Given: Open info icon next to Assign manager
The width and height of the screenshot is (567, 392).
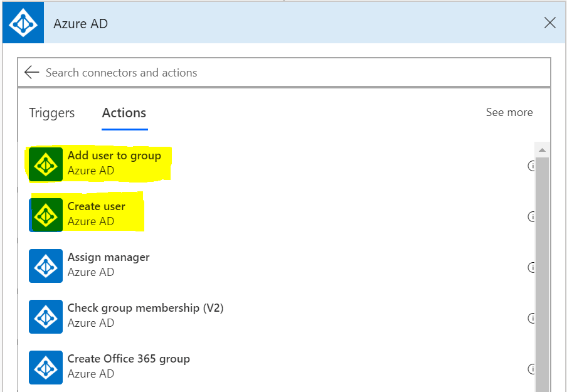Looking at the screenshot, I should click(531, 268).
